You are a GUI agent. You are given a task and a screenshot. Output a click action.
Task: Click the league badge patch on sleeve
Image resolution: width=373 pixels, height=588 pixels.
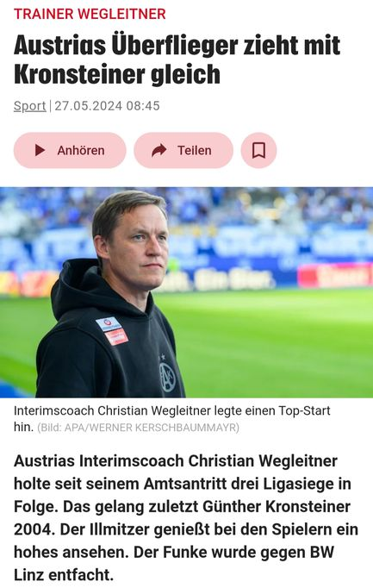pyautogui.click(x=112, y=331)
